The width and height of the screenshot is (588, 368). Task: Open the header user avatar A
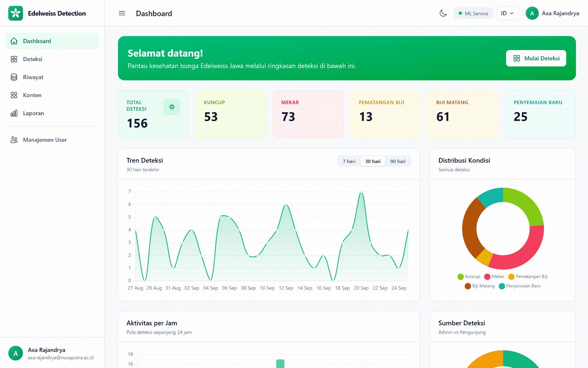[532, 13]
